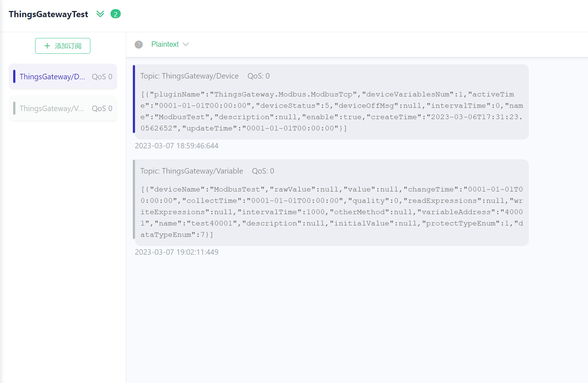The width and height of the screenshot is (588, 383).
Task: Click the ThingsGatewayTest connection title
Action: (48, 14)
